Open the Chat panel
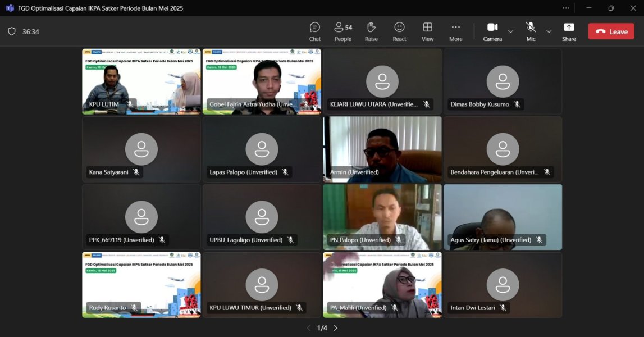The width and height of the screenshot is (644, 337). [315, 31]
